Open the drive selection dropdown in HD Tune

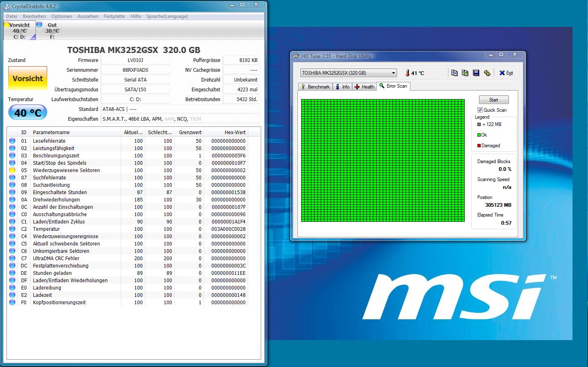(x=348, y=73)
